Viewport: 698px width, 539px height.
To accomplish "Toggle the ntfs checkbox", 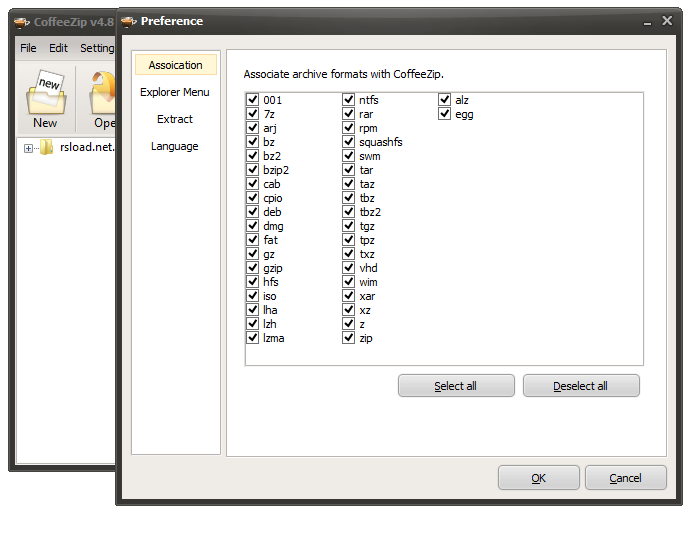I will coord(349,99).
